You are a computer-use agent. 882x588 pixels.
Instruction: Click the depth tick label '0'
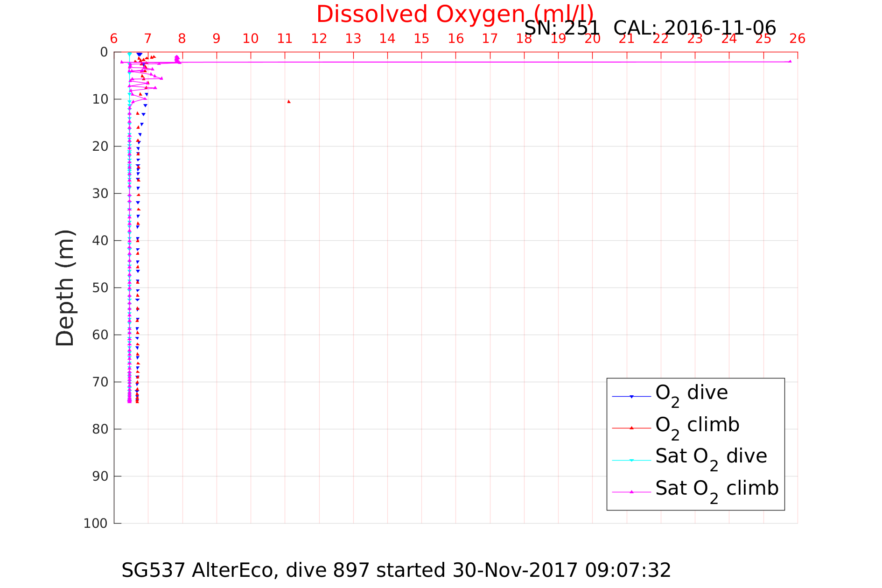coord(104,52)
